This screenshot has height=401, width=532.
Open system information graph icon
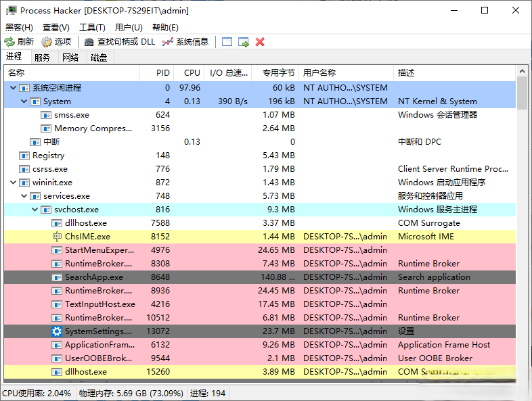point(168,42)
